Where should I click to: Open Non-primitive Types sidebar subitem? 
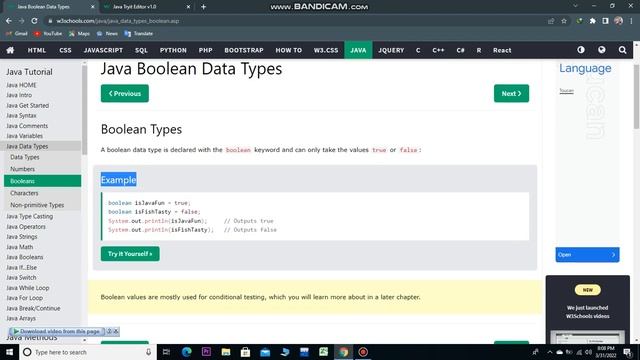[37, 205]
